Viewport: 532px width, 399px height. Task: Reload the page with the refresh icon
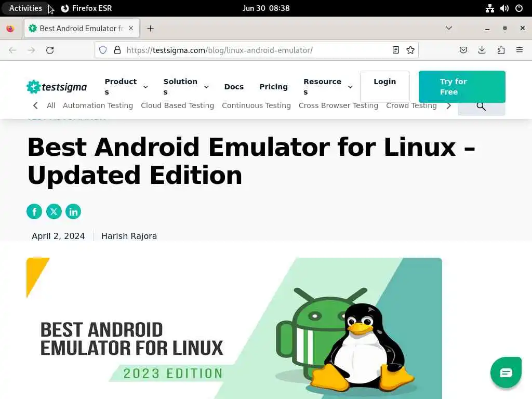[x=50, y=50]
